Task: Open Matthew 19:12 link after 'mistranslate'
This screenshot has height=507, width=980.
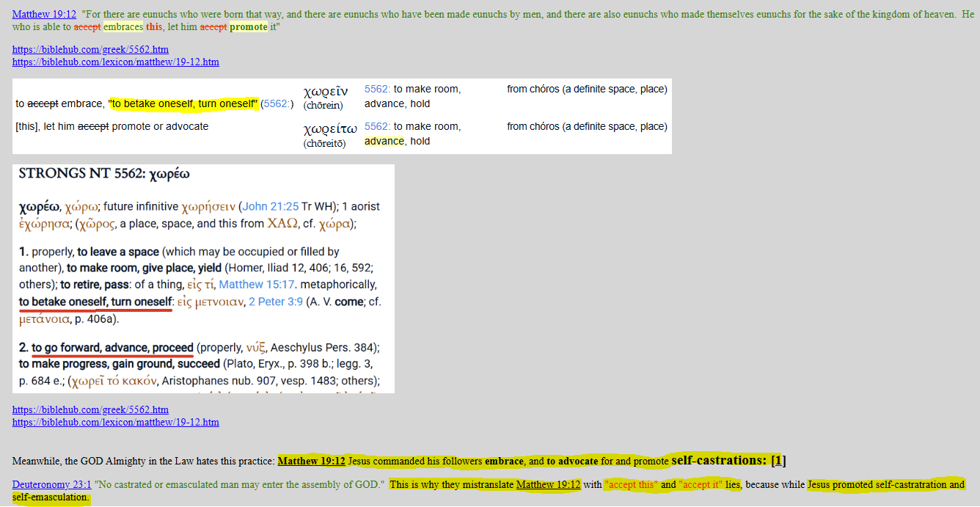Action: coord(548,485)
